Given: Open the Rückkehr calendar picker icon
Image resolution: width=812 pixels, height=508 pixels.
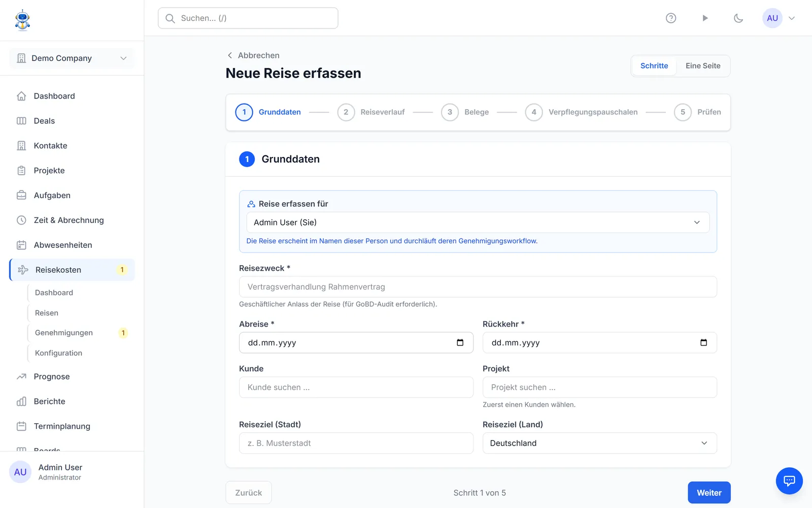Looking at the screenshot, I should pyautogui.click(x=703, y=342).
